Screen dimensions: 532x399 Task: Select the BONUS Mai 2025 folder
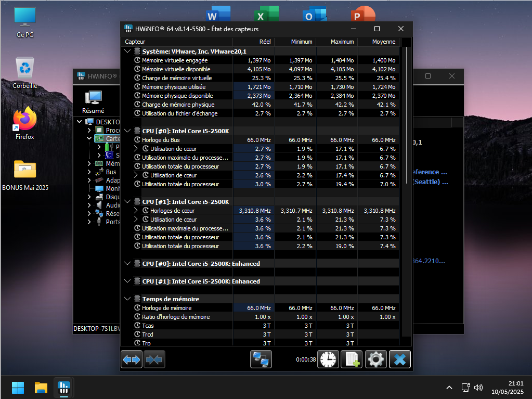pos(25,175)
